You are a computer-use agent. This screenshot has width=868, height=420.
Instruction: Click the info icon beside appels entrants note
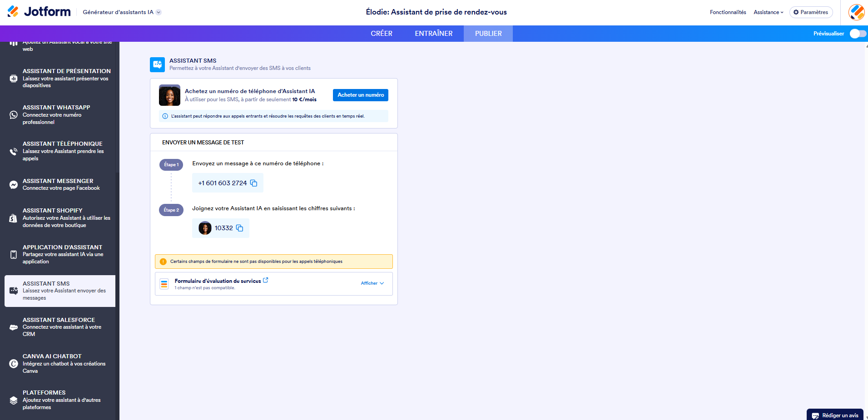(165, 116)
